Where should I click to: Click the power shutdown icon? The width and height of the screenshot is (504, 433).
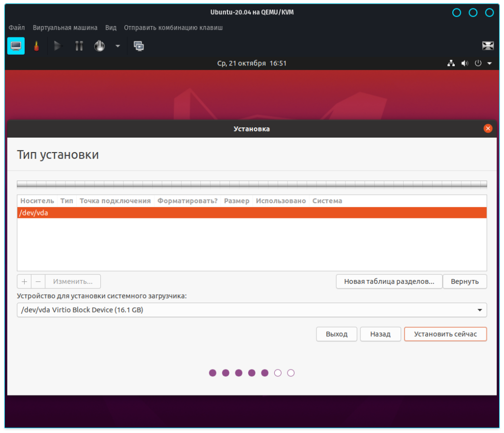click(100, 46)
